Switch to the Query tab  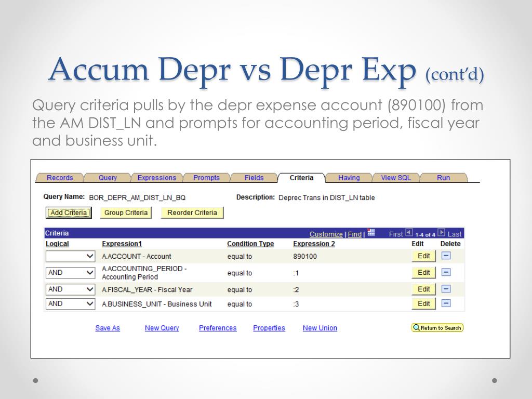(108, 178)
